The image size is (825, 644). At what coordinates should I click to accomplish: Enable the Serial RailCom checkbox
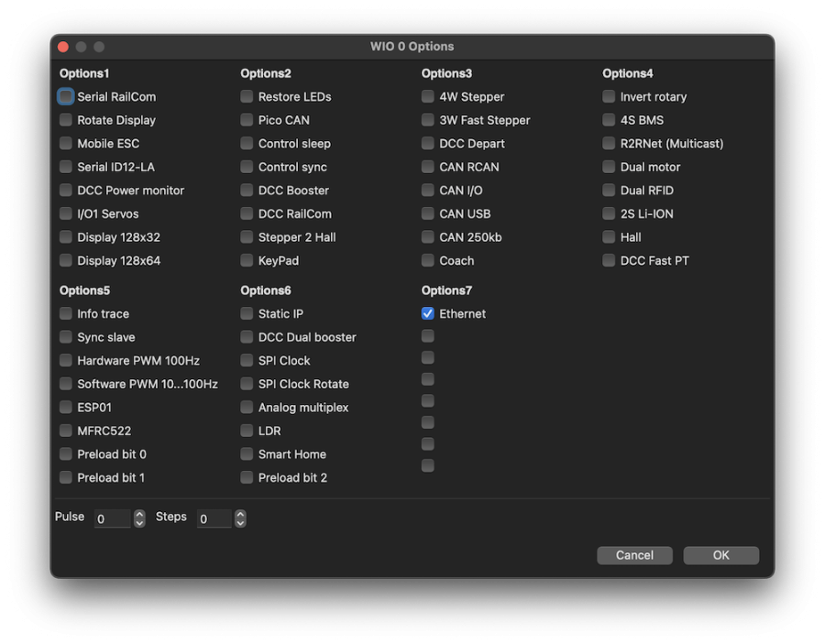[66, 96]
